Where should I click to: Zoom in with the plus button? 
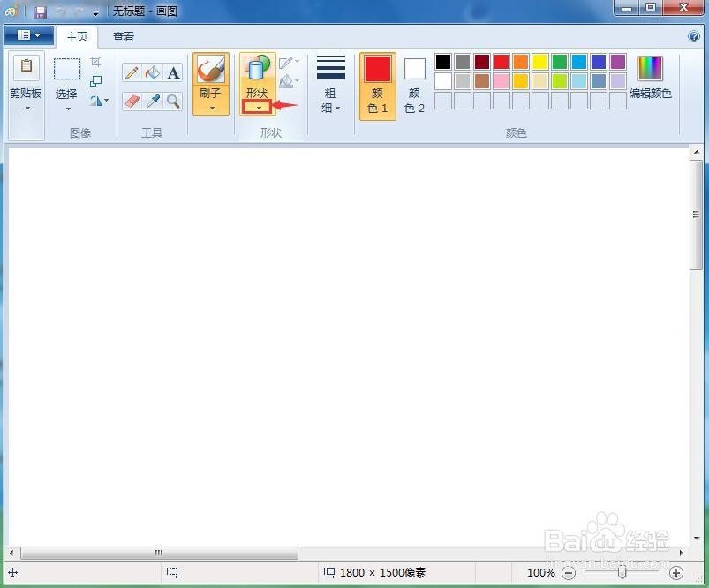coord(676,573)
